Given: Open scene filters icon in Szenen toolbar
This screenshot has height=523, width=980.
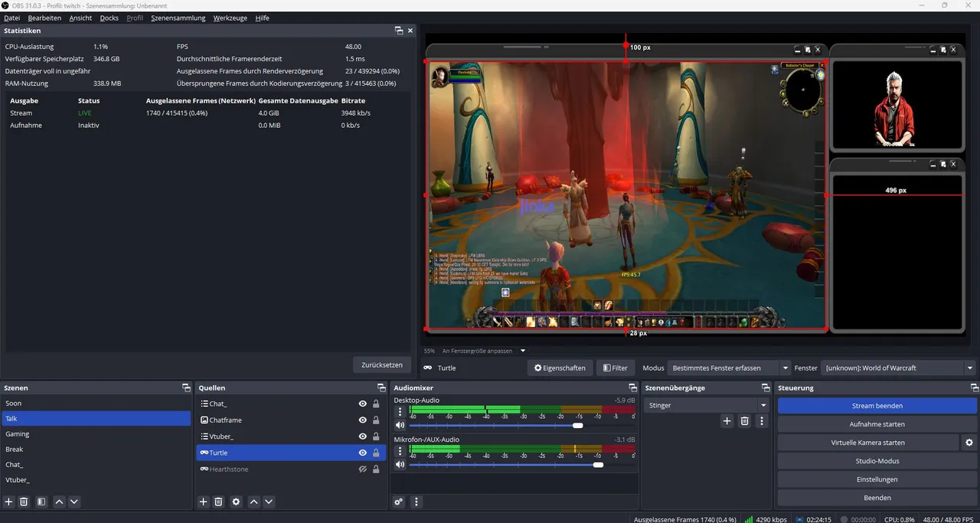Looking at the screenshot, I should coord(41,502).
